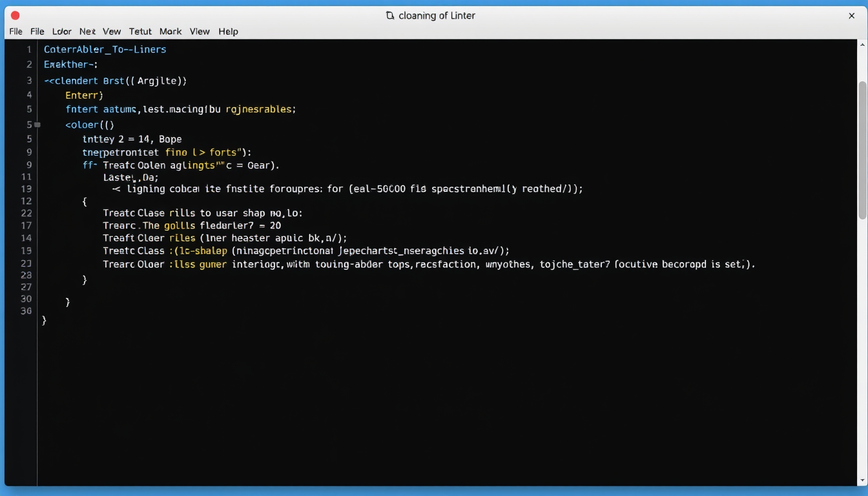Click line number 23 in the gutter
The width and height of the screenshot is (868, 496).
26,263
